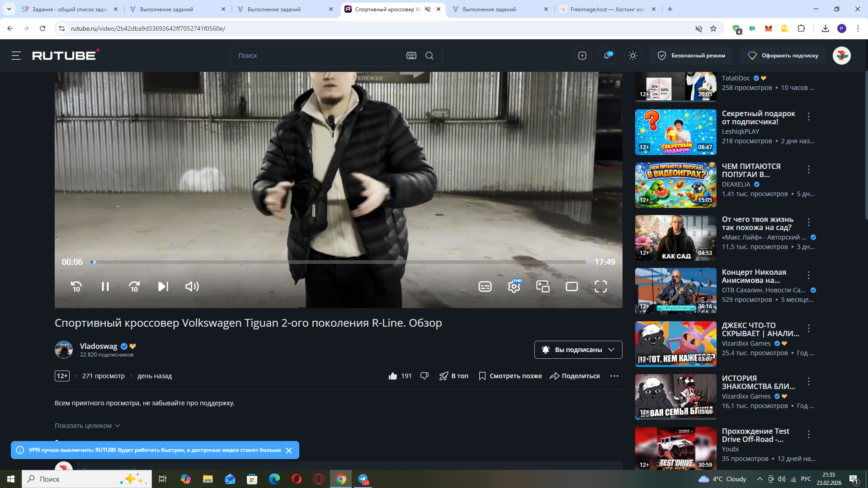868x488 pixels.
Task: Open the Vladoswag channel link
Action: [x=99, y=346]
